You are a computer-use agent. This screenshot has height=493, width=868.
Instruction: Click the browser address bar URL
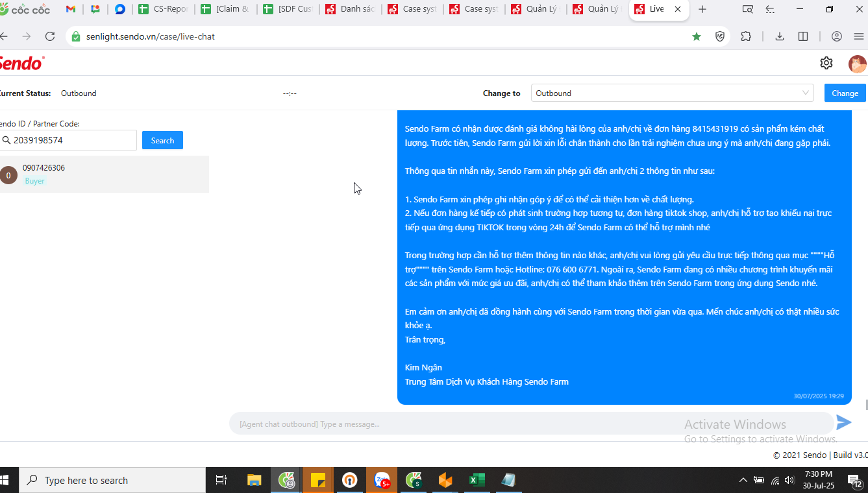tap(151, 36)
